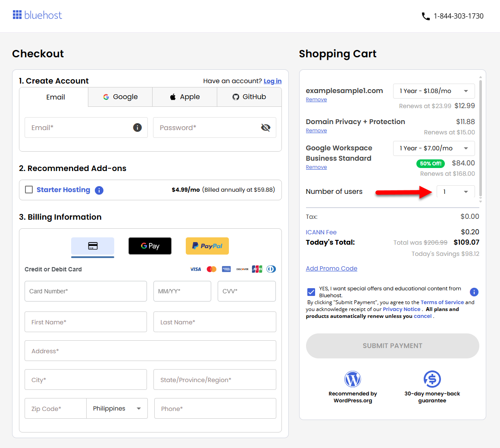Screen dimensions: 500x448
Task: Choose credit card payment method tab
Action: point(93,246)
